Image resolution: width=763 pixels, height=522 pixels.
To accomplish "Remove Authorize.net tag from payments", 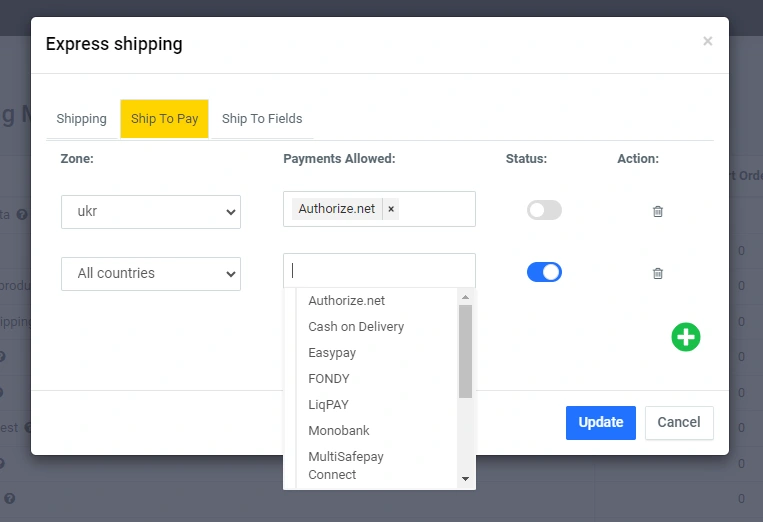I will pos(391,209).
